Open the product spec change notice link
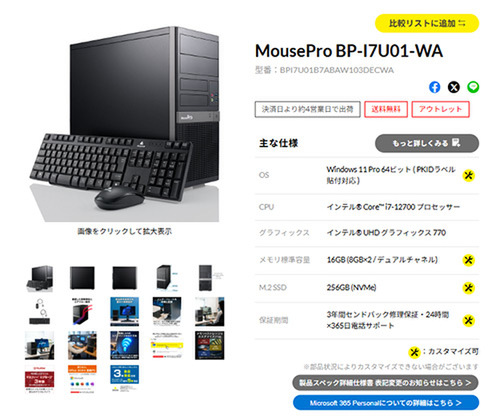 [x=385, y=383]
